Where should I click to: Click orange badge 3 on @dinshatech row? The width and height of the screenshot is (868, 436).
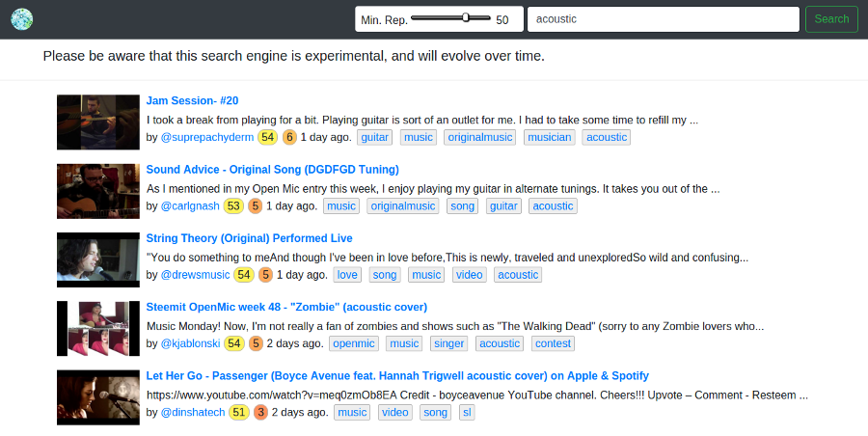point(260,412)
